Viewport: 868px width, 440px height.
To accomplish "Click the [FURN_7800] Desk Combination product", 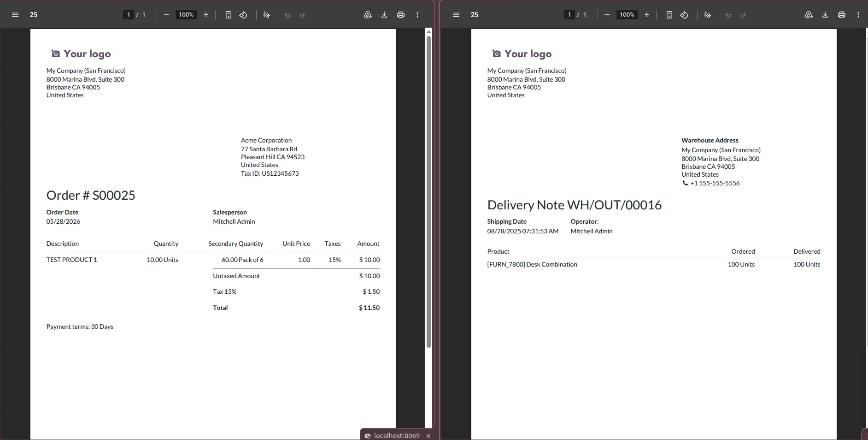I will point(532,264).
